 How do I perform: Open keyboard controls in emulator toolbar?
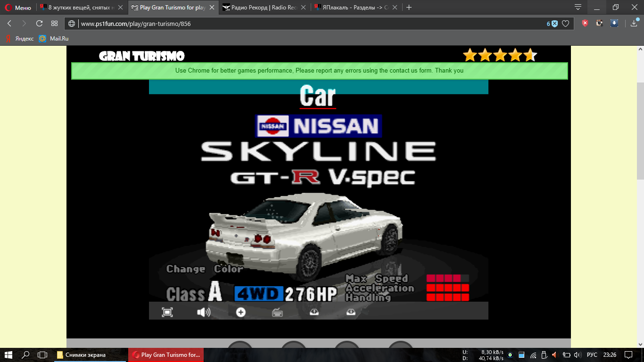tap(278, 312)
